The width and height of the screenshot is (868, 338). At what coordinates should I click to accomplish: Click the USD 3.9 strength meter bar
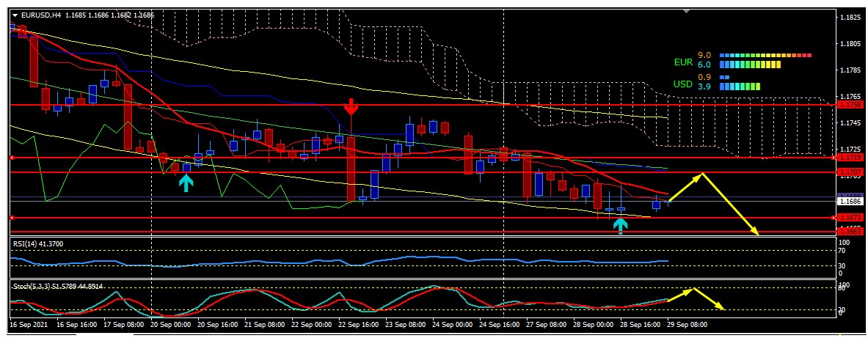coord(740,87)
